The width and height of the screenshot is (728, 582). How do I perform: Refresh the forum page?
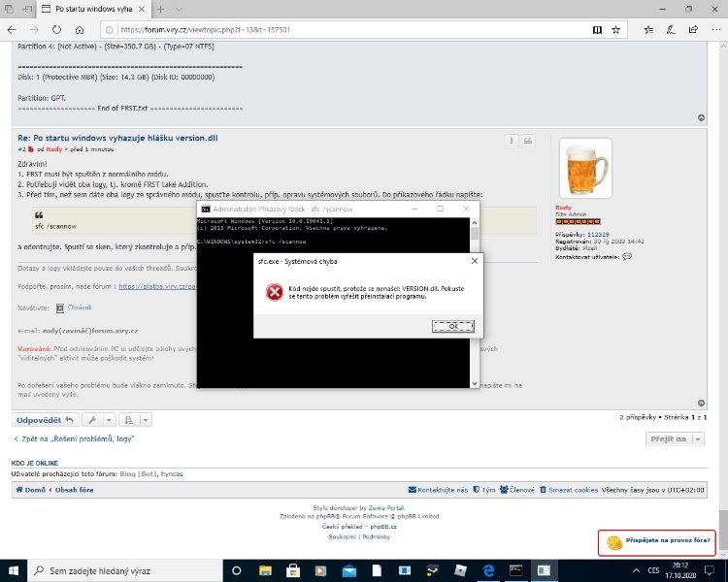[56, 30]
